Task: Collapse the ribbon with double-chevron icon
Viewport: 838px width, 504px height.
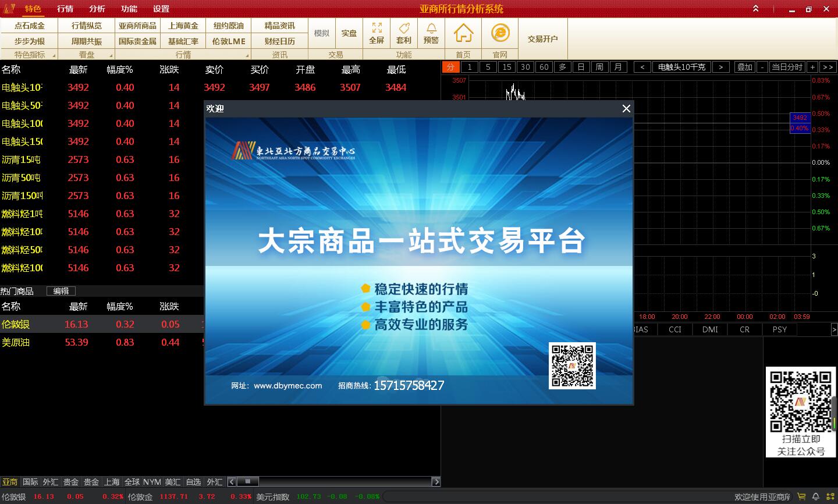Action: 755,9
